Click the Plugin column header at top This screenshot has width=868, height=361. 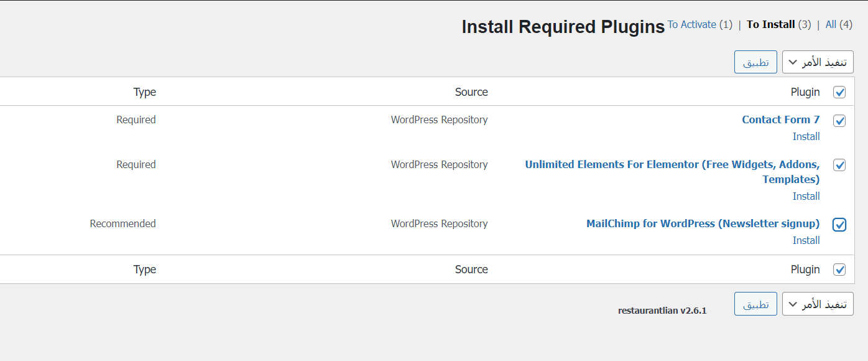805,92
